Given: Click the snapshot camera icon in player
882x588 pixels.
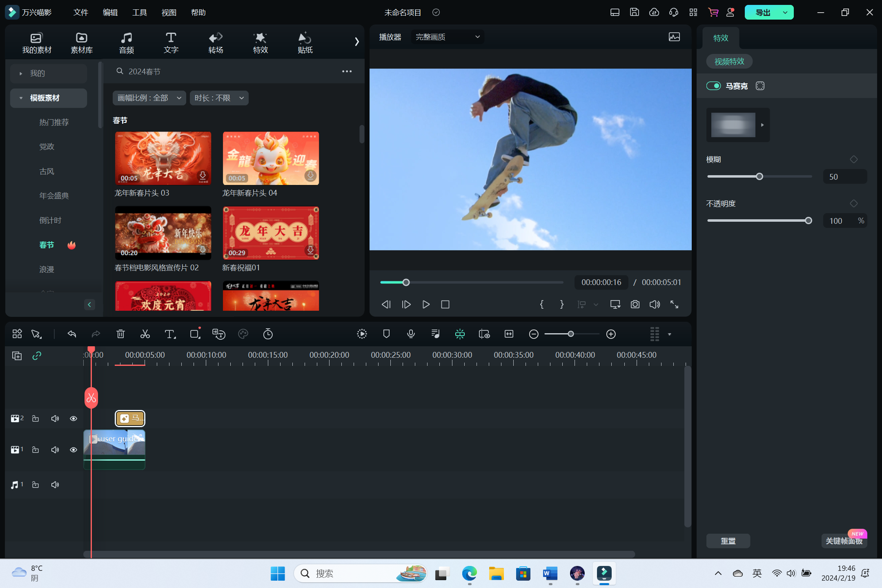Looking at the screenshot, I should (x=635, y=305).
